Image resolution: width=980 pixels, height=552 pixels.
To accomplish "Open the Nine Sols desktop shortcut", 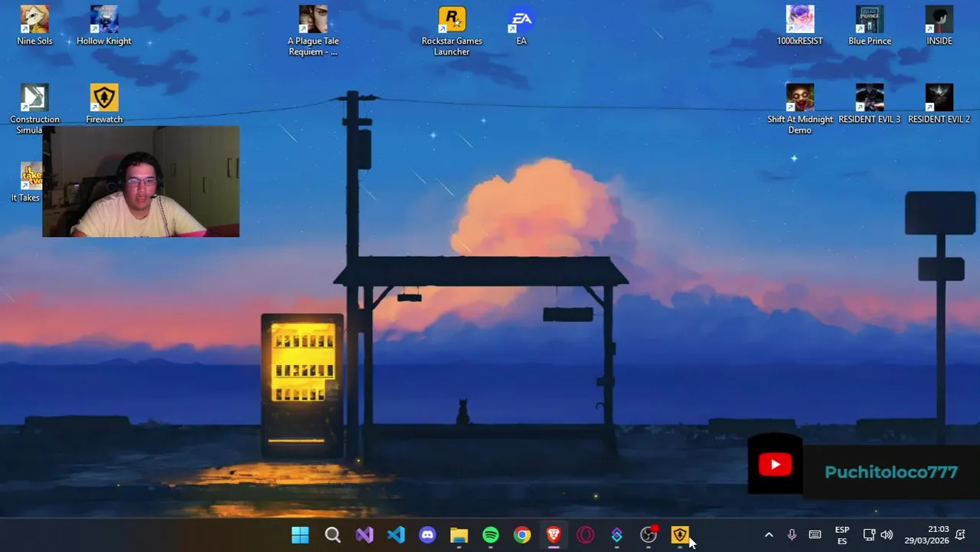I will [35, 26].
